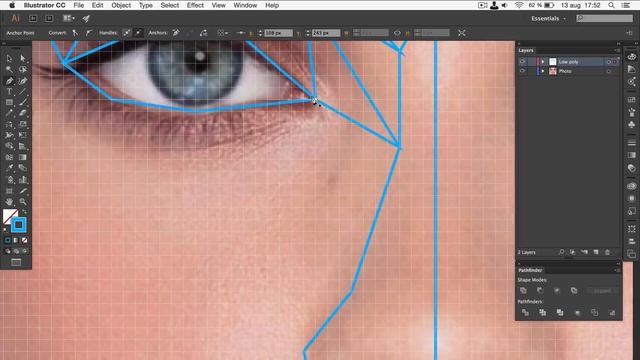This screenshot has width=640, height=360.
Task: Select the Eyedropper tool
Action: pos(9,168)
